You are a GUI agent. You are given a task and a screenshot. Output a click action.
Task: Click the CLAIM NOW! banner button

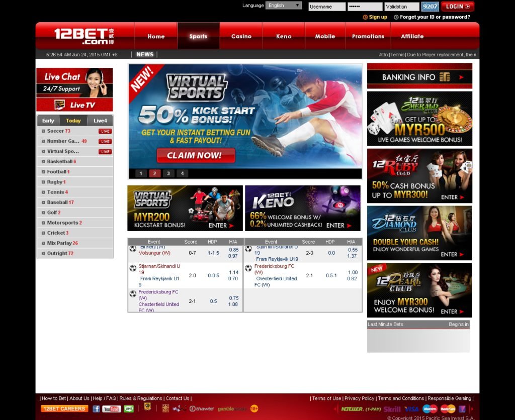click(196, 155)
